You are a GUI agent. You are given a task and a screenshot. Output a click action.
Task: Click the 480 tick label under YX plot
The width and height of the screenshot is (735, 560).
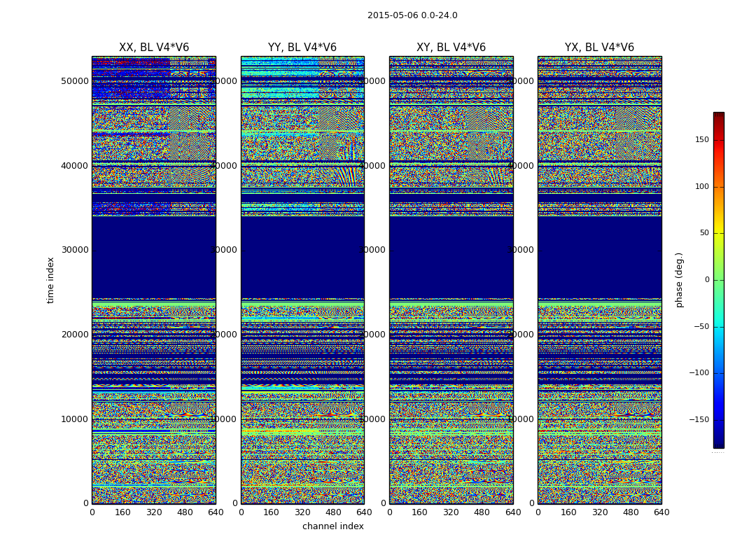[x=631, y=512]
